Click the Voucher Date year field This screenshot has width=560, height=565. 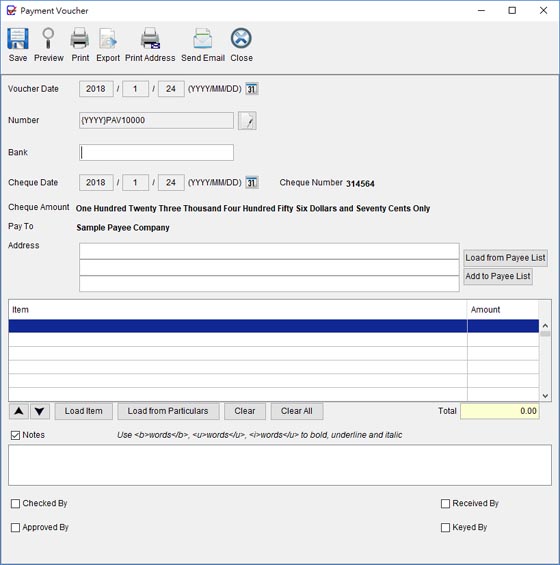tap(96, 89)
